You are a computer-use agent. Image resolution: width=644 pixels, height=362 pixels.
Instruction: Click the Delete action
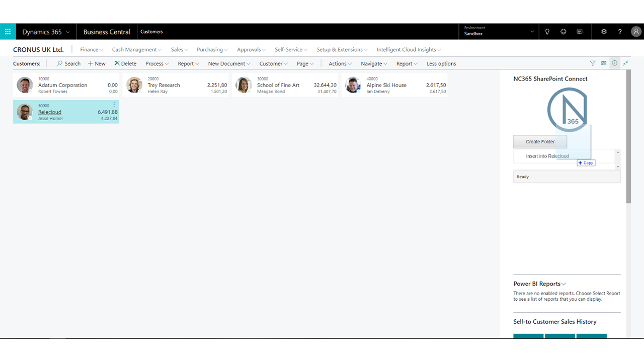pos(125,64)
